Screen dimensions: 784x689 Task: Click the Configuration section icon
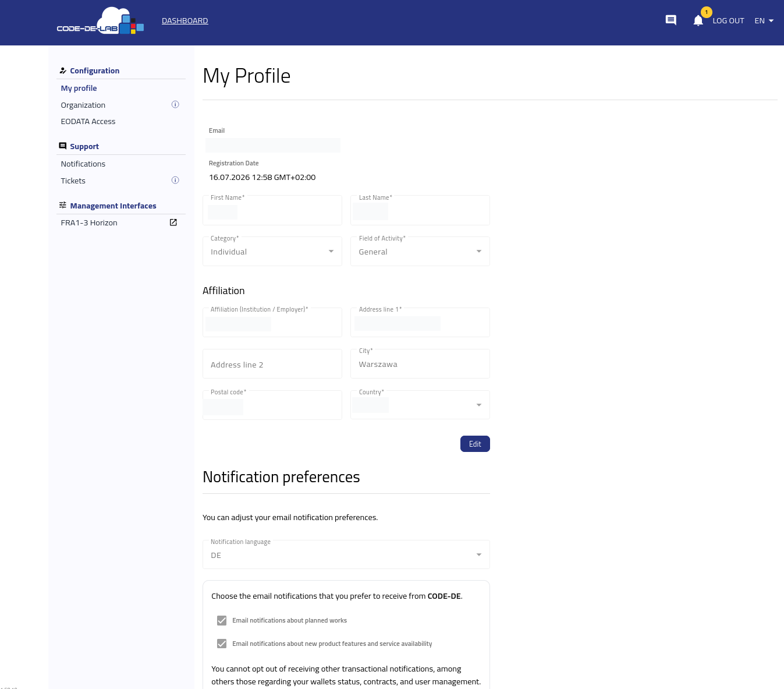click(x=63, y=70)
